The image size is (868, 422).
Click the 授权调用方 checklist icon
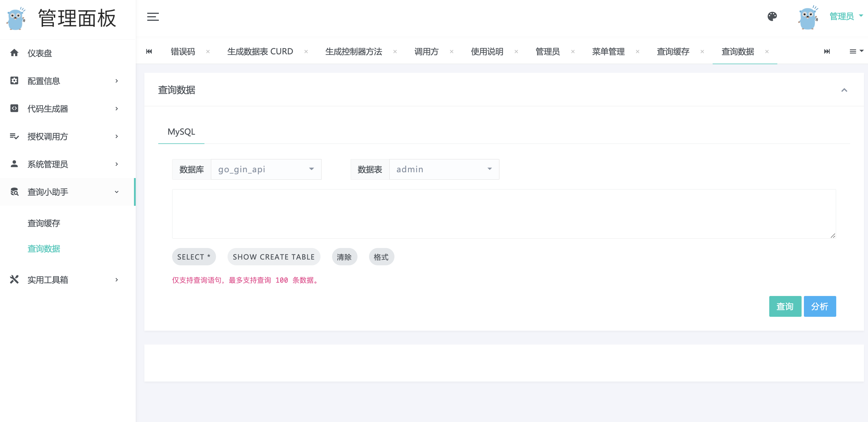[x=14, y=136]
